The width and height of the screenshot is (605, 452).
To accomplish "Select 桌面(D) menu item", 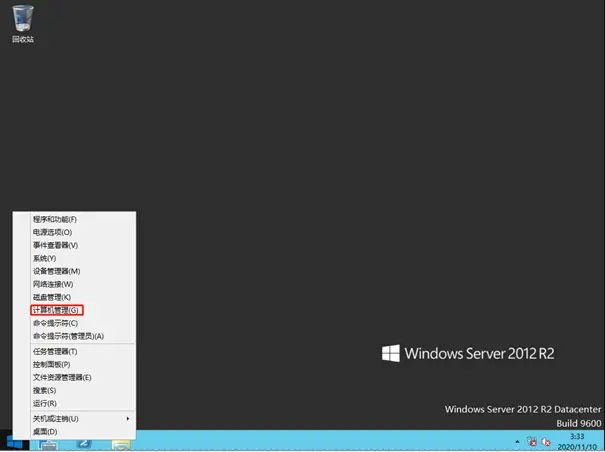I will pyautogui.click(x=74, y=432).
